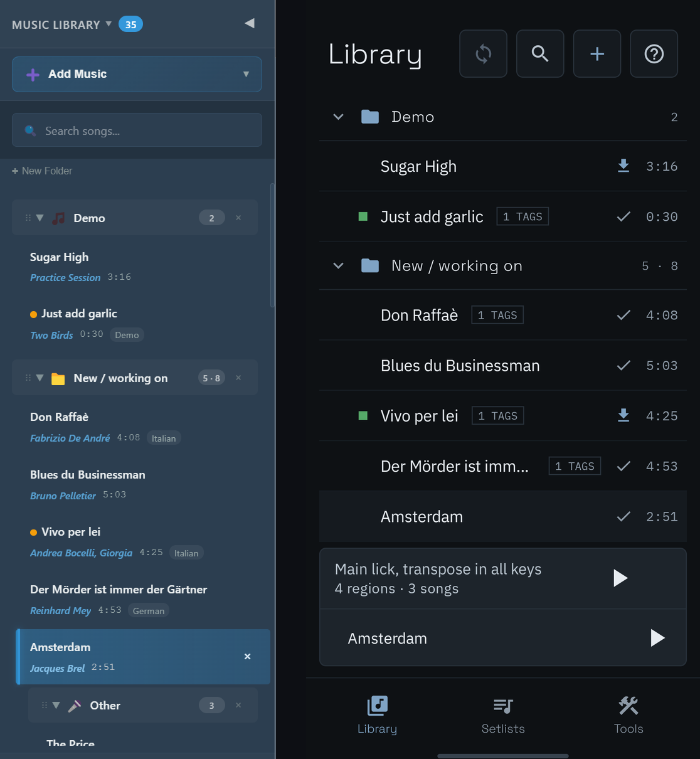The width and height of the screenshot is (700, 759).
Task: Create a folder with New Folder
Action: coord(42,171)
